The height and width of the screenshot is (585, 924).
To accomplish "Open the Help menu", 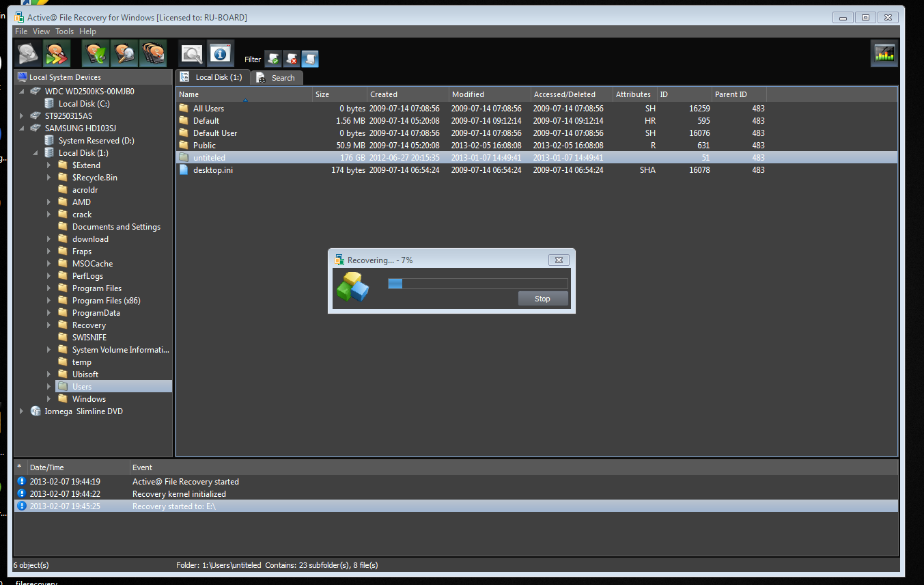I will [x=87, y=31].
